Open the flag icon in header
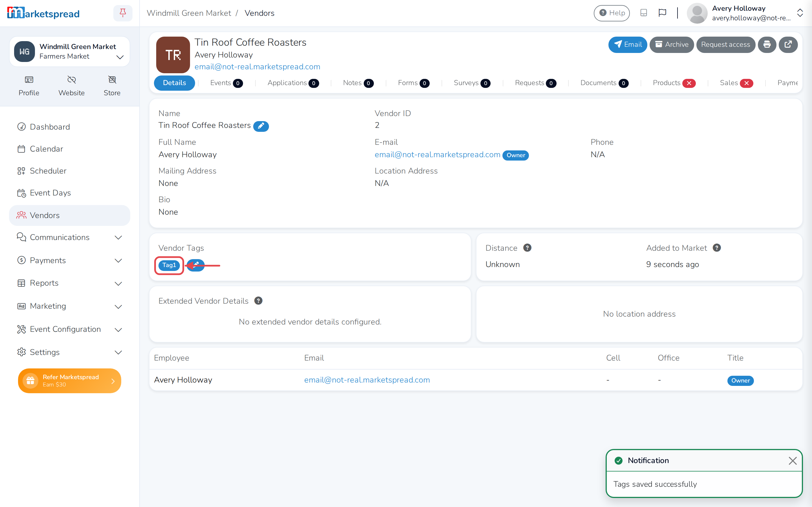The image size is (812, 507). (x=662, y=13)
